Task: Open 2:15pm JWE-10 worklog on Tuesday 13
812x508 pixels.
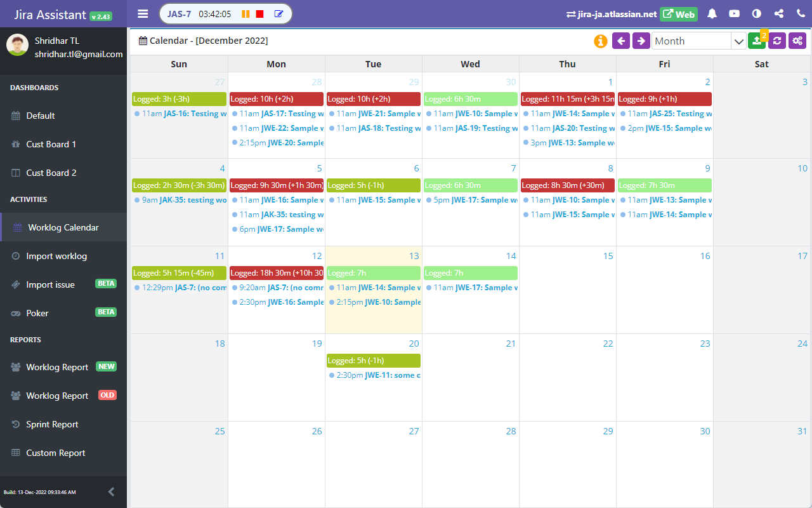Action: click(x=374, y=302)
